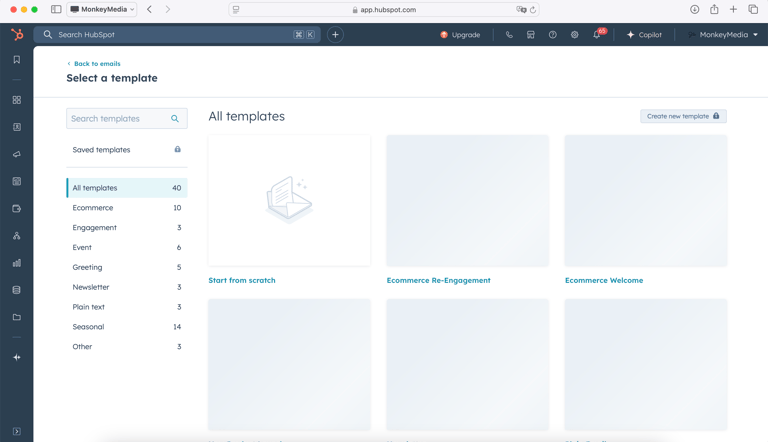Click Back to emails link
The image size is (768, 442).
[94, 64]
